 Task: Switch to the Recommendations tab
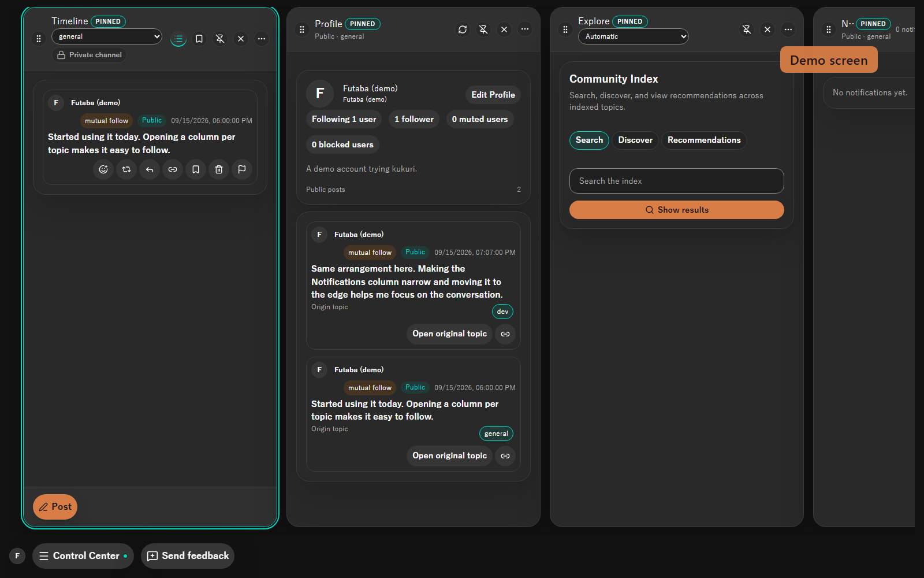pyautogui.click(x=704, y=140)
